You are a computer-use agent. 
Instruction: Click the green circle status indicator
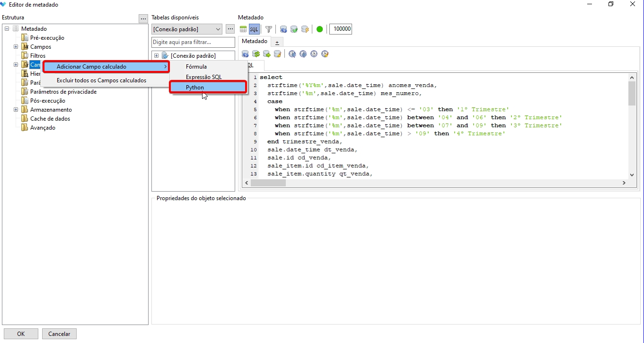coord(319,29)
